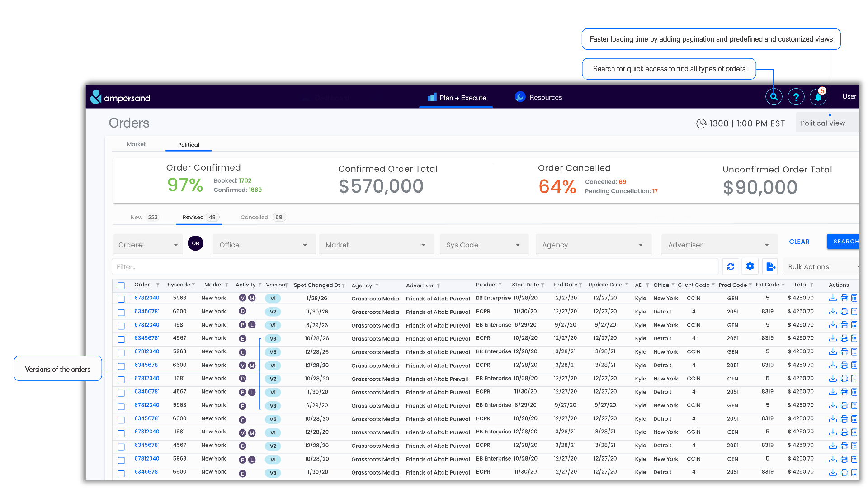Check the row with advertiser Friends of Aftab Prevail
The height and width of the screenshot is (489, 868).
[121, 380]
